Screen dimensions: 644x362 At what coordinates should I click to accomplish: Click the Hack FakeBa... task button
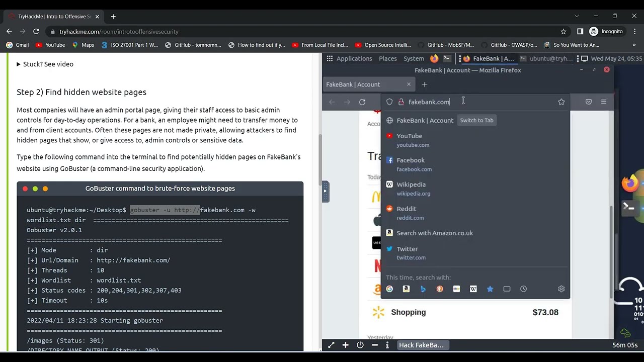point(422,345)
